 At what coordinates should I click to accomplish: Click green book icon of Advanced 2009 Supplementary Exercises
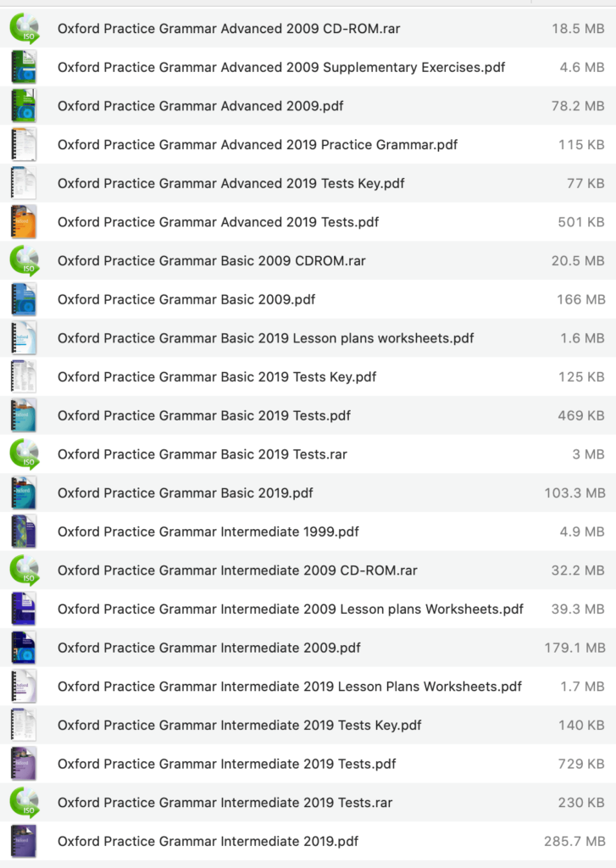point(24,67)
